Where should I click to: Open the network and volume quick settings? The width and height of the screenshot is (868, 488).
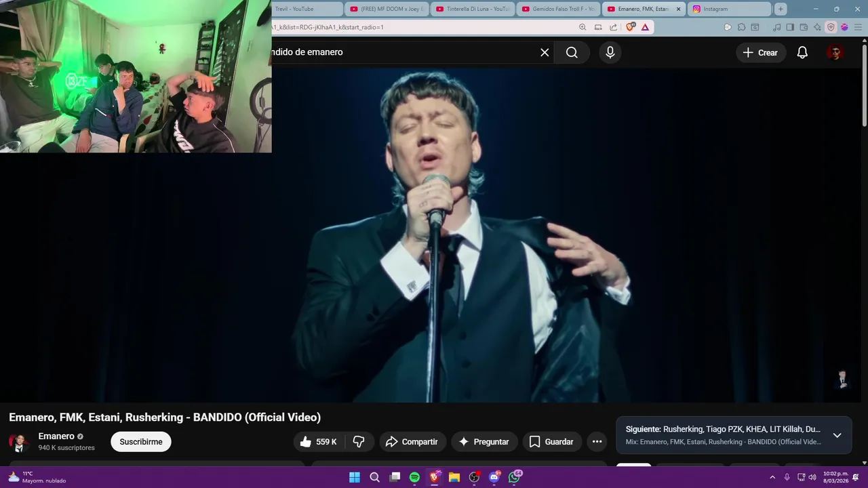(806, 477)
